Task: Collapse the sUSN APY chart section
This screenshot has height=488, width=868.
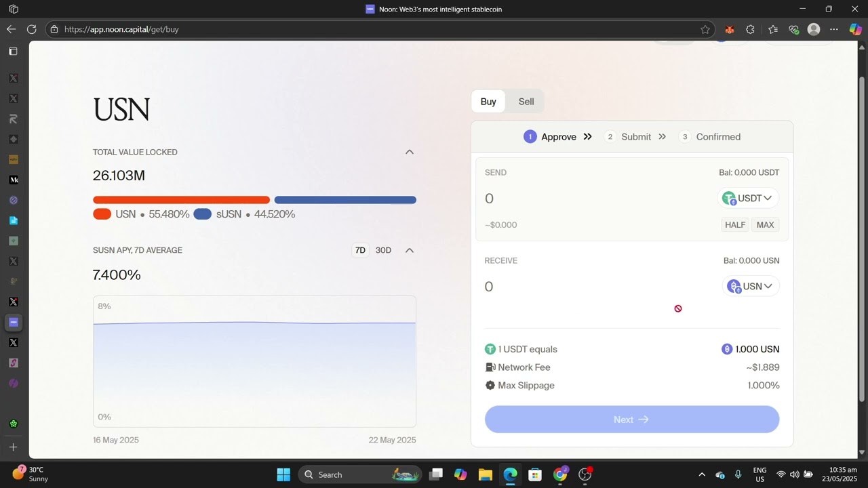Action: pos(410,250)
